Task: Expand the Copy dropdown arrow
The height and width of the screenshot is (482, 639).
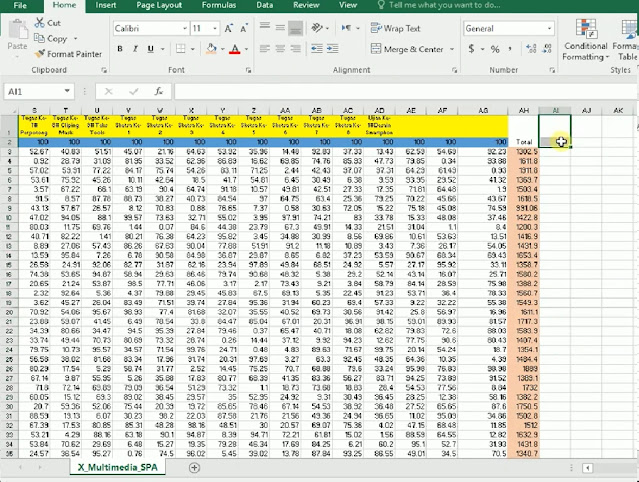Action: click(75, 39)
